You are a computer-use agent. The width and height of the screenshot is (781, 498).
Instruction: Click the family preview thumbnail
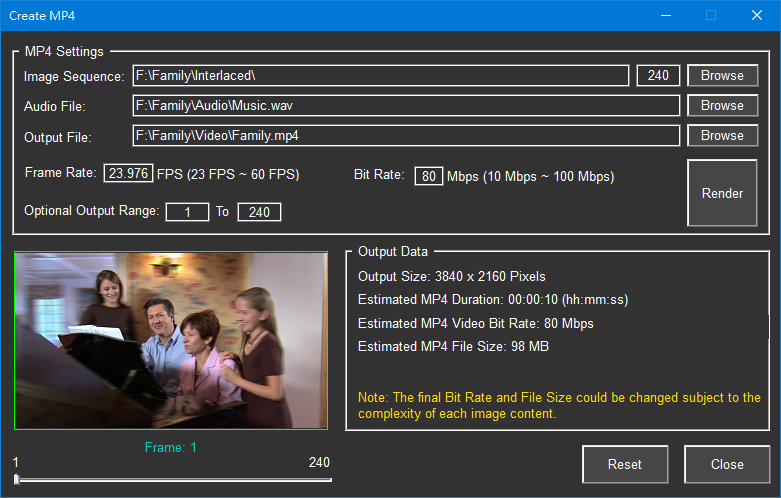pyautogui.click(x=171, y=341)
